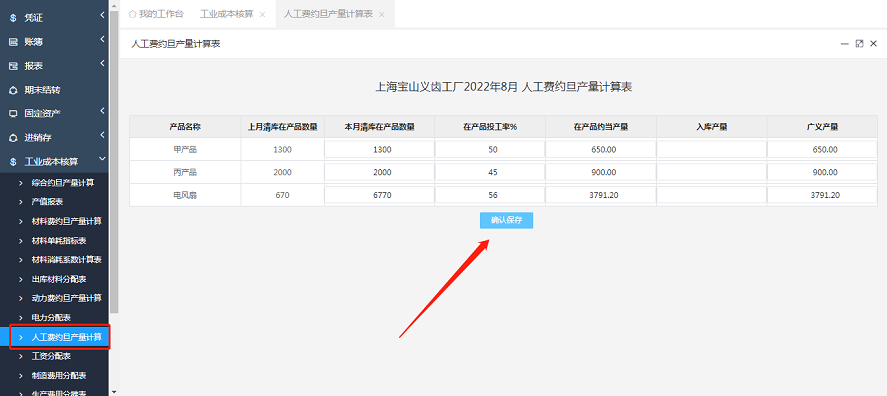Select the 人工费约当产量计算表 tab
Image resolution: width=887 pixels, height=396 pixels.
tap(328, 14)
